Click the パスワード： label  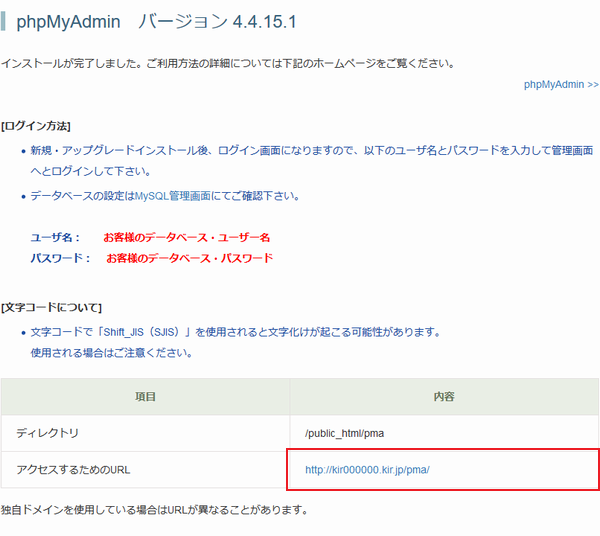(x=60, y=258)
